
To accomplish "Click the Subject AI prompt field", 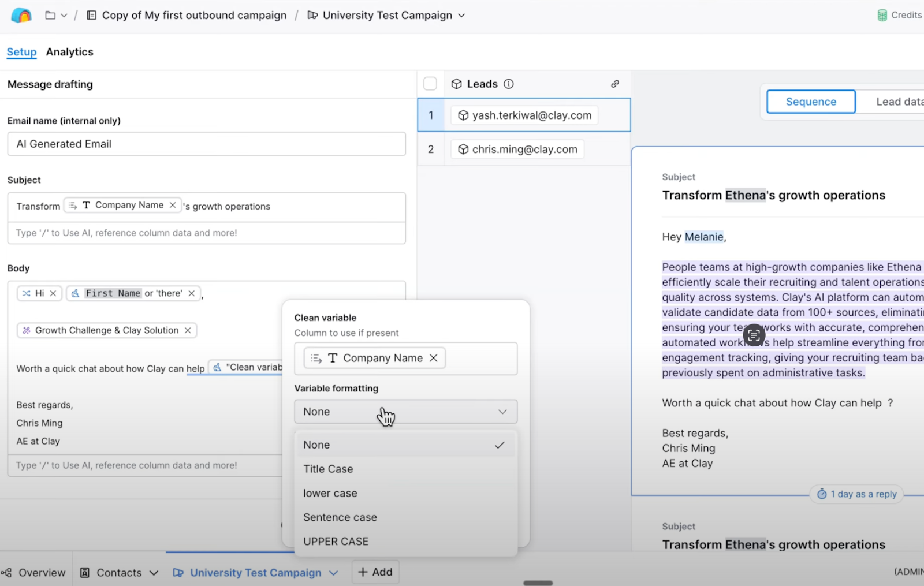I will 206,233.
